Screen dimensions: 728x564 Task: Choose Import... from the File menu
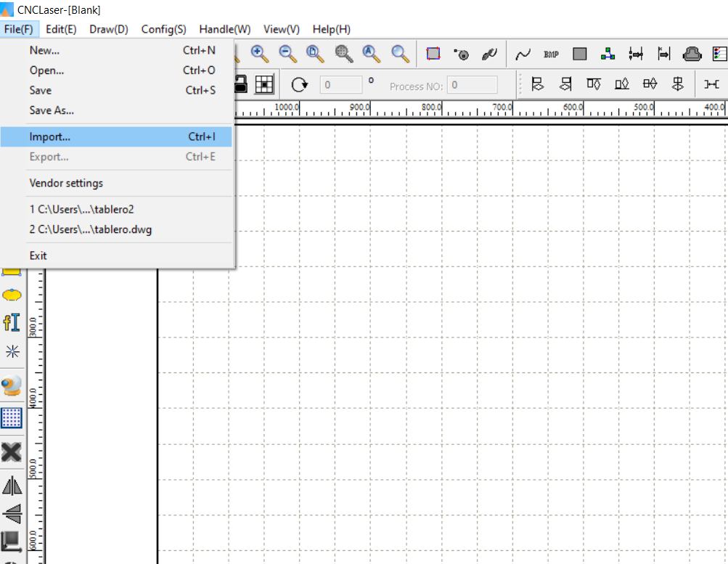(x=50, y=136)
